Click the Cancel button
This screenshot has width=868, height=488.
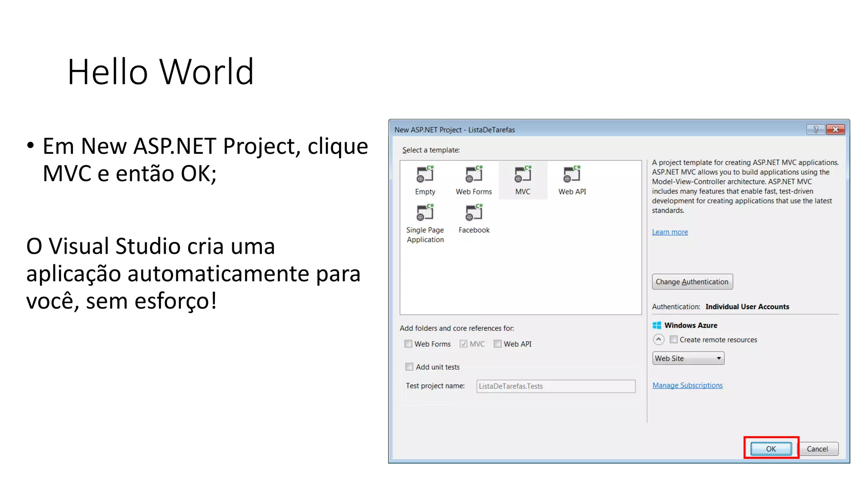click(817, 449)
